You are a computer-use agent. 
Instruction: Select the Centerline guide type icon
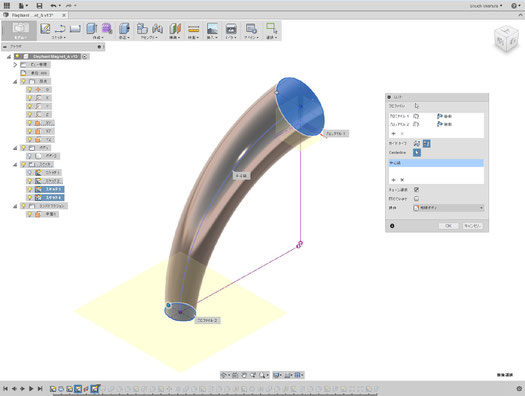tap(427, 144)
